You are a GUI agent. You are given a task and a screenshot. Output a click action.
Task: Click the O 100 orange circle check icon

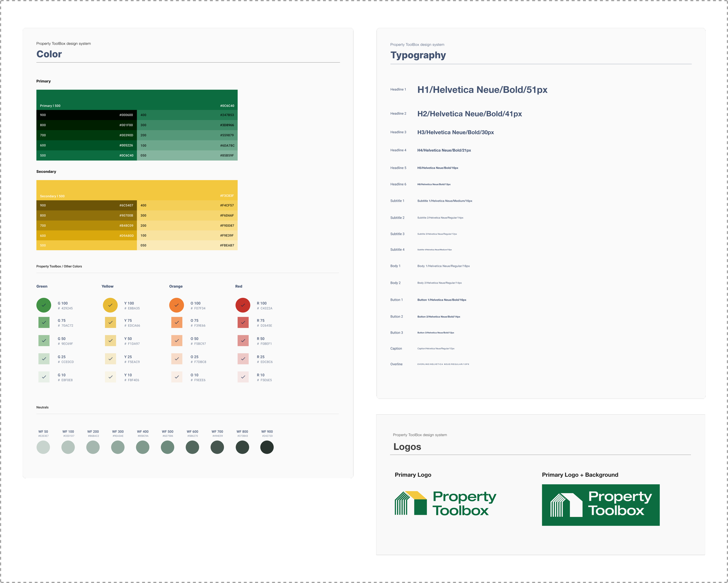pos(176,305)
